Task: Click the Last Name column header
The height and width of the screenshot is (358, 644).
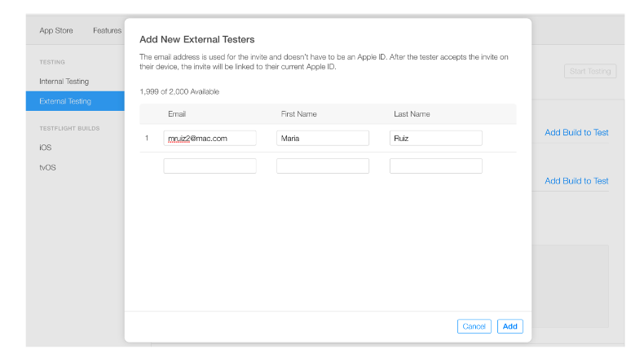Action: coord(412,114)
